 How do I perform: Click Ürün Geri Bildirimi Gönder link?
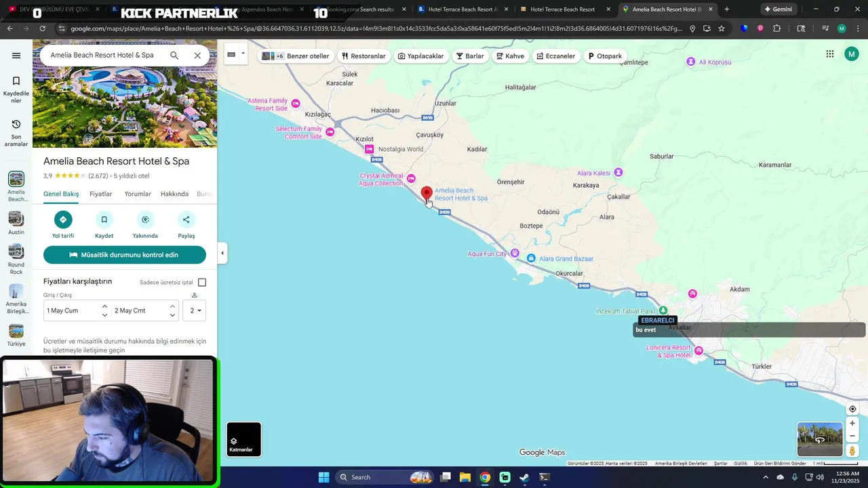pyautogui.click(x=780, y=464)
